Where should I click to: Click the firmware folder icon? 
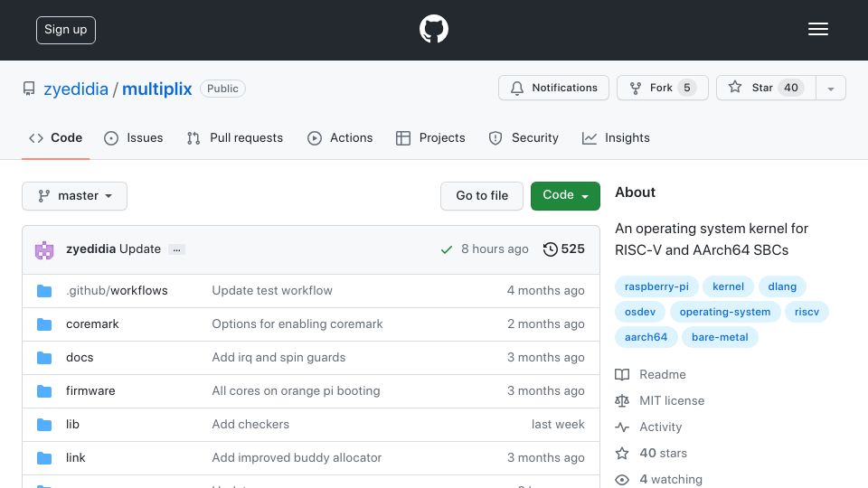44,391
